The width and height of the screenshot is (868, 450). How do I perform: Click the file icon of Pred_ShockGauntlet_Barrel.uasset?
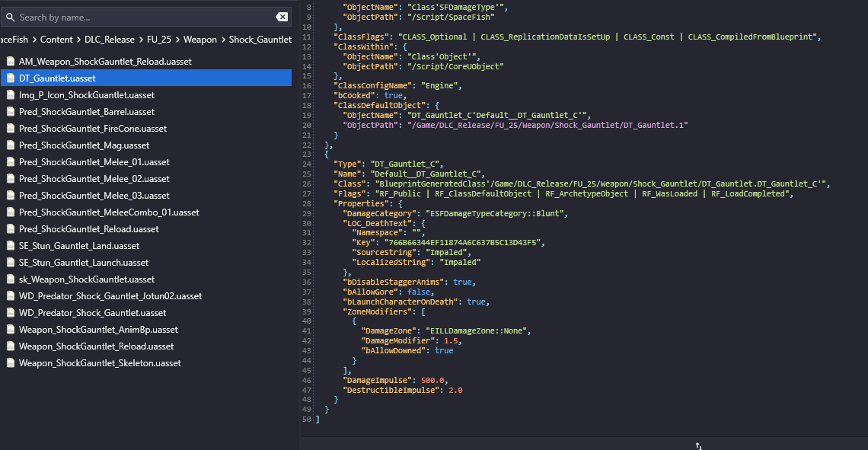(x=10, y=112)
